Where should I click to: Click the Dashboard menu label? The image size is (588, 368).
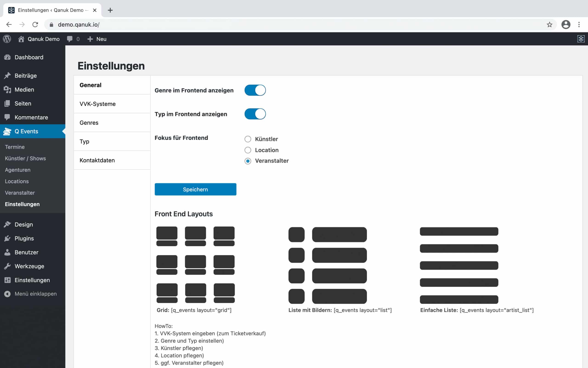coord(29,57)
